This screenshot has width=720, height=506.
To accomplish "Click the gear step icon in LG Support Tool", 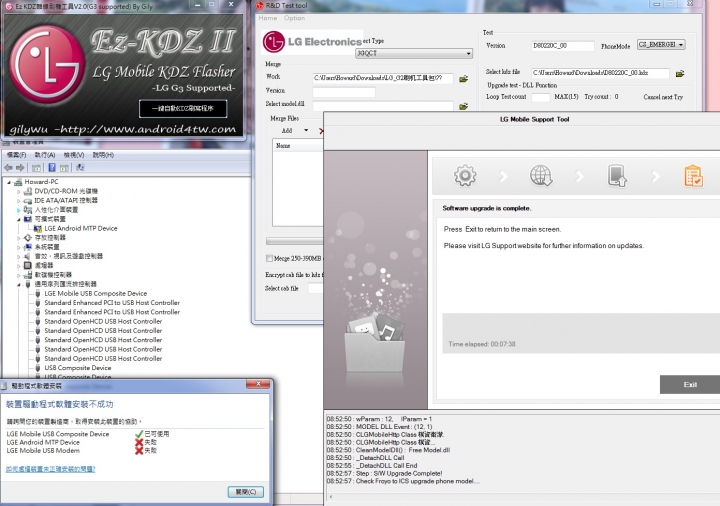I will [465, 175].
